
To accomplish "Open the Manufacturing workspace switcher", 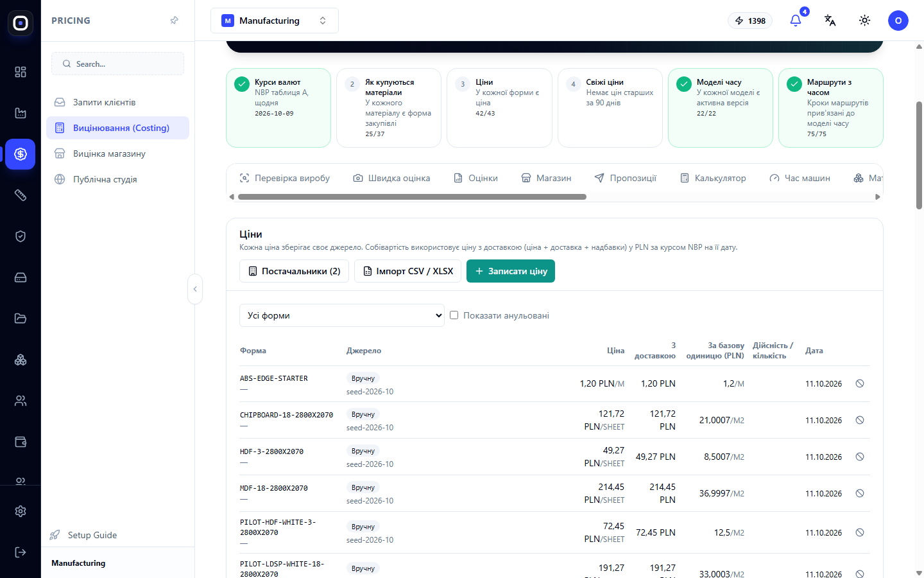I will tap(275, 21).
